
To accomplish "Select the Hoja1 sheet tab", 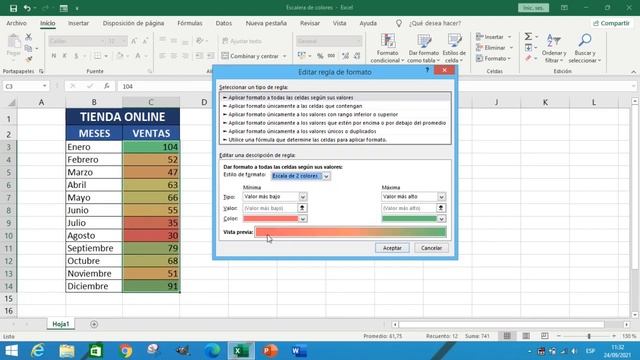I will pos(61,324).
